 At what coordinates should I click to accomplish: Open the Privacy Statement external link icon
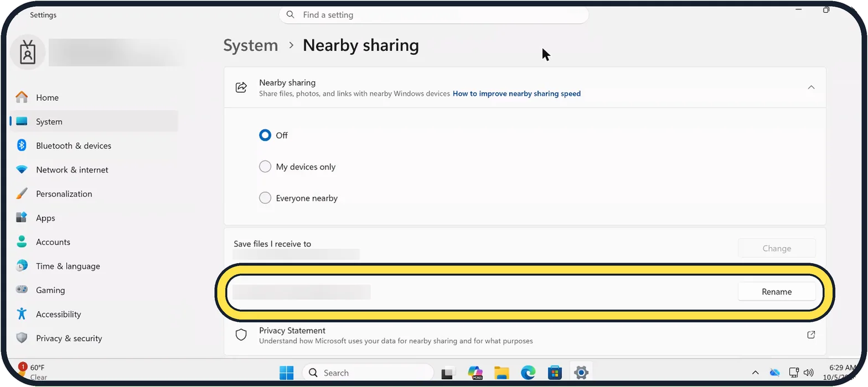(x=811, y=334)
